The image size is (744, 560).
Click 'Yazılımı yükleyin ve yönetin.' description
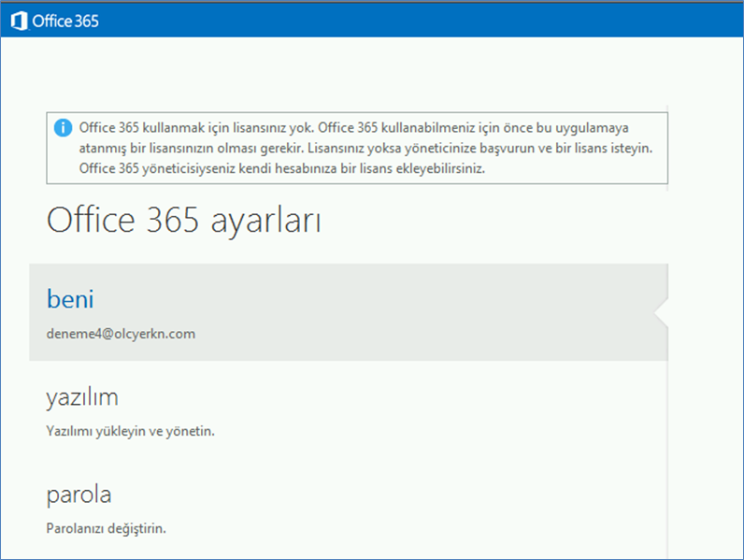pos(131,431)
